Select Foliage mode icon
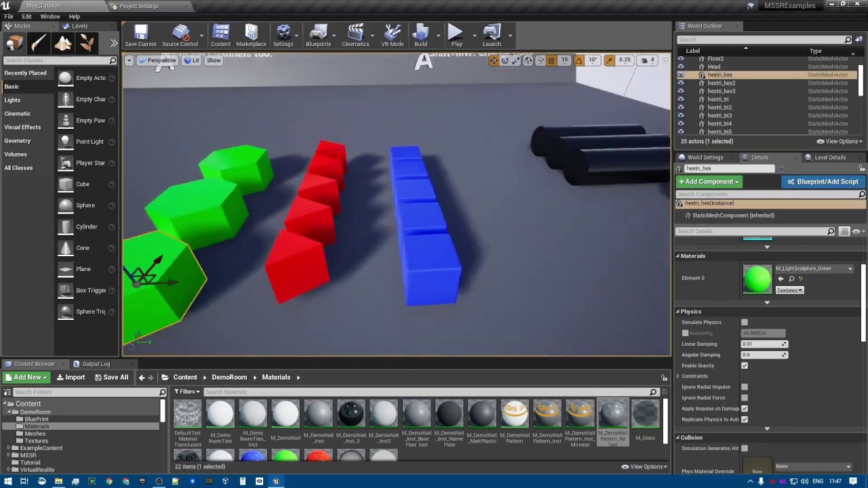 87,43
